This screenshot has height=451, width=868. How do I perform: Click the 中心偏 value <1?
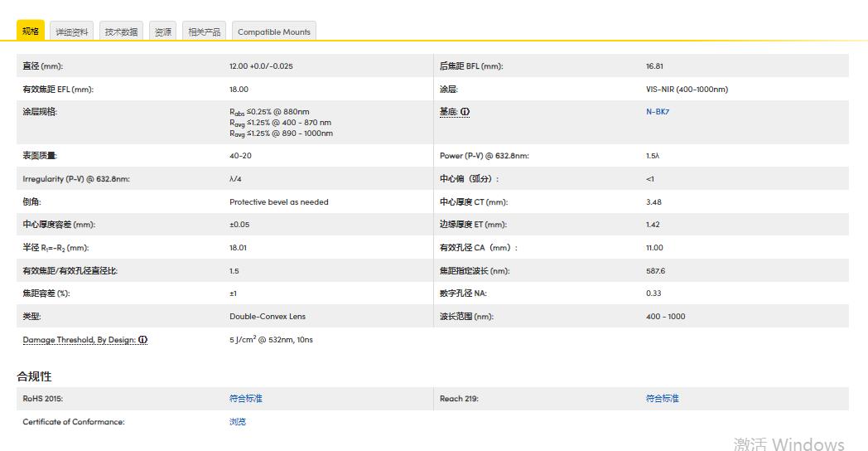650,179
